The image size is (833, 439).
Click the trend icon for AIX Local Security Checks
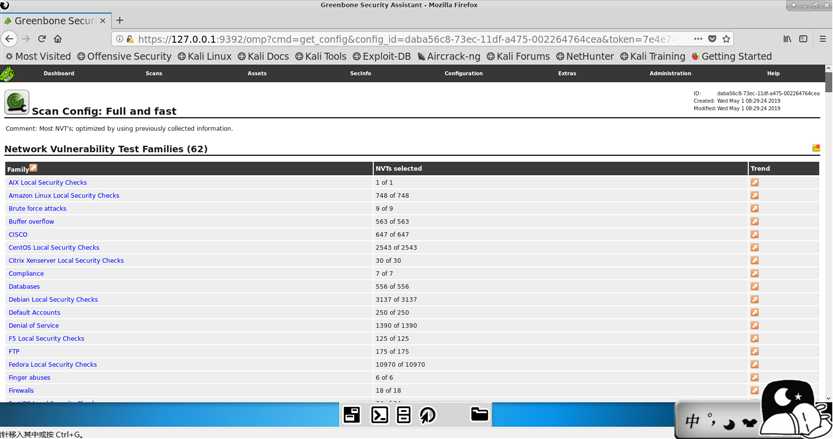(x=754, y=182)
